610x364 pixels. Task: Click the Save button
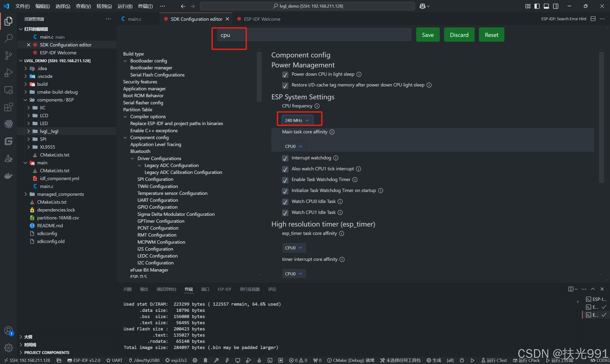pos(428,35)
